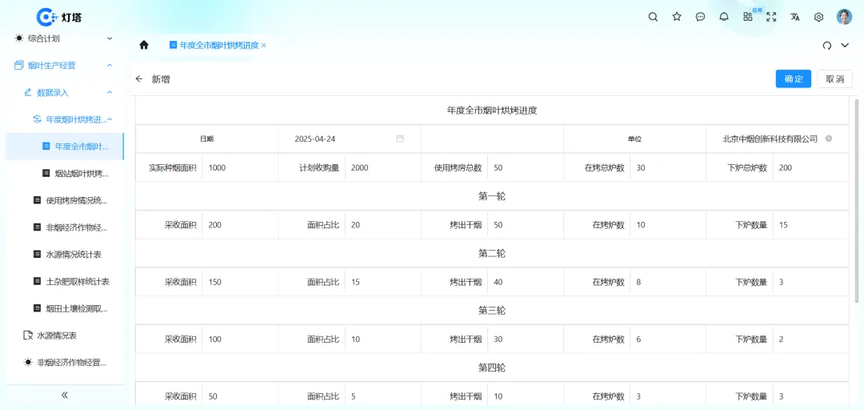Click the refresh icon in tab bar
Viewport: 864px width, 410px height.
point(827,45)
